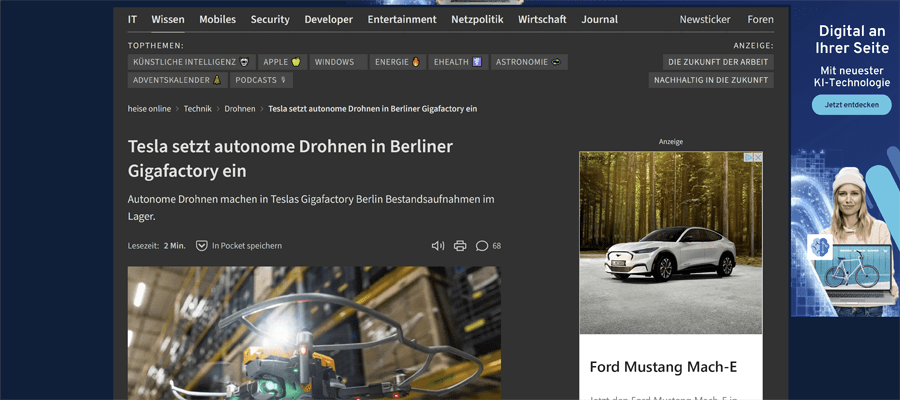Click AdChoices triangle icon on Ford ad
The height and width of the screenshot is (400, 900).
tap(748, 157)
